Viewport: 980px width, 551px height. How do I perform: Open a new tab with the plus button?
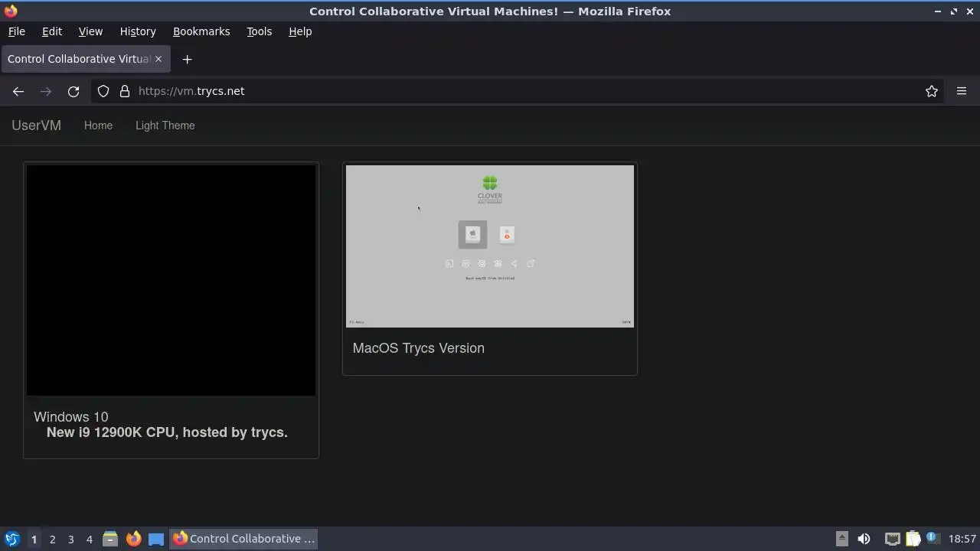tap(187, 59)
